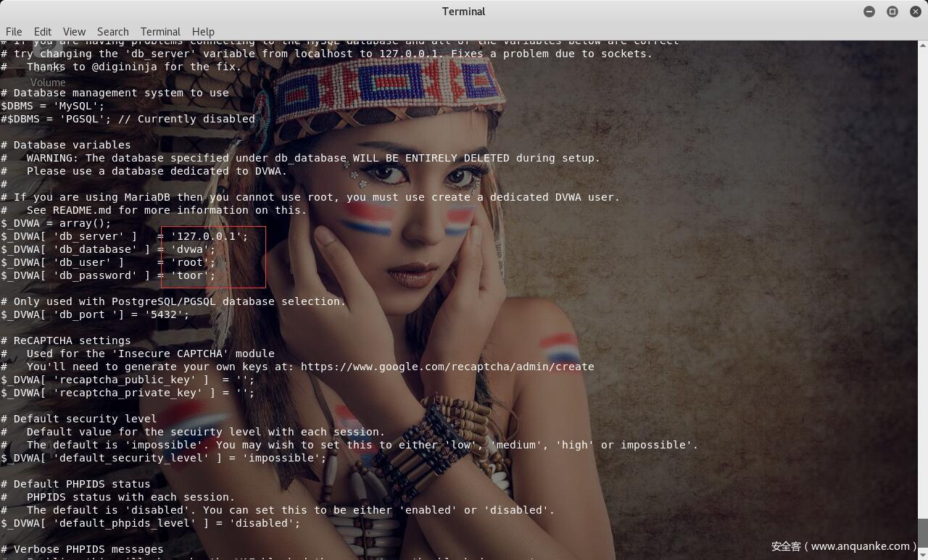Screen dimensions: 928x560
Task: Open the Edit menu
Action: (43, 32)
